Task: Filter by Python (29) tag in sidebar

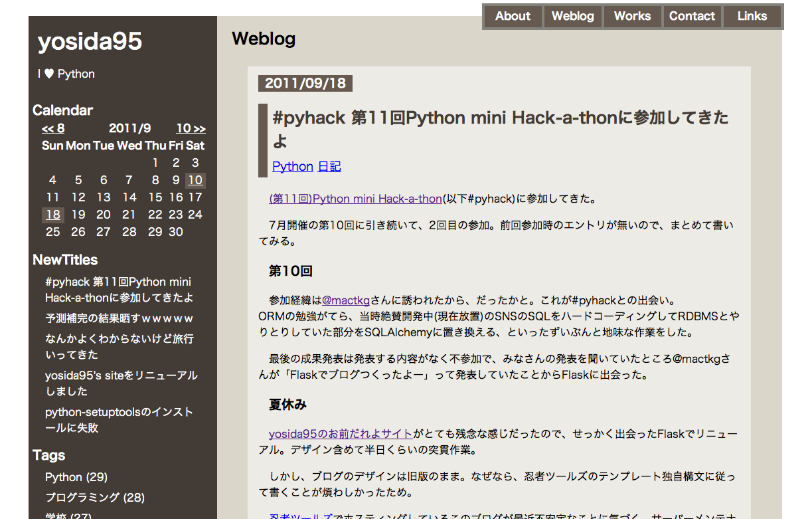Action: coord(76,477)
